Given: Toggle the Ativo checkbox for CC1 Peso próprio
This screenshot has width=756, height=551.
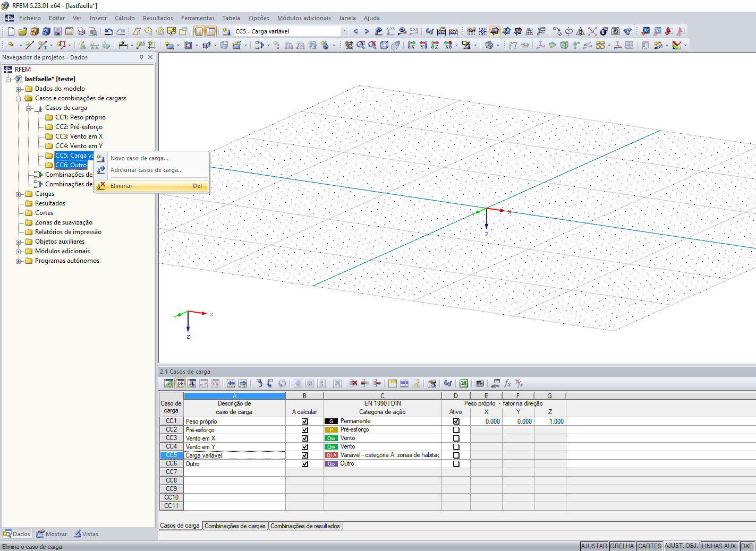Looking at the screenshot, I should pyautogui.click(x=456, y=421).
